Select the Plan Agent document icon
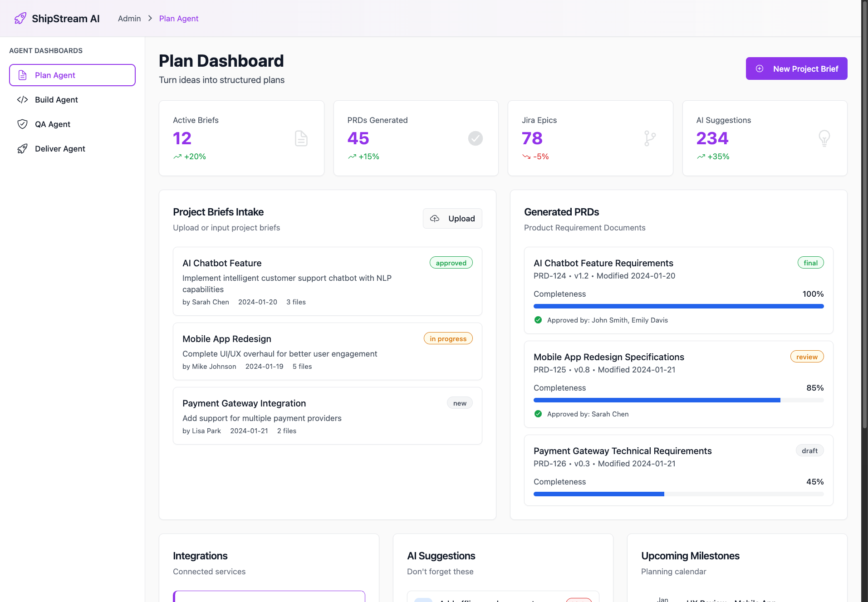868x602 pixels. [x=23, y=75]
